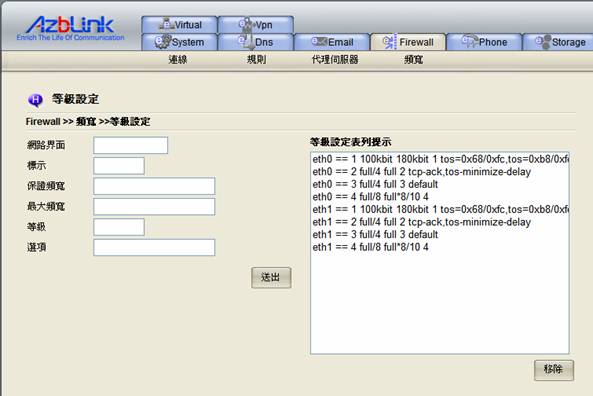The image size is (593, 396).
Task: Click the System gear icon
Action: click(163, 42)
